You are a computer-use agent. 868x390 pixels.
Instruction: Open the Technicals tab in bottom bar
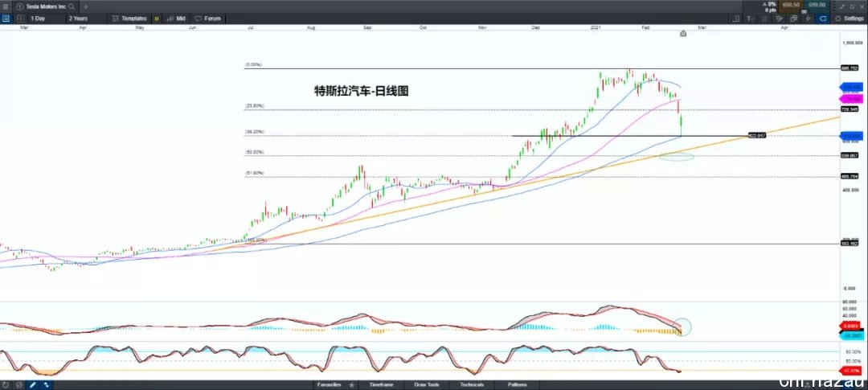[x=472, y=384]
